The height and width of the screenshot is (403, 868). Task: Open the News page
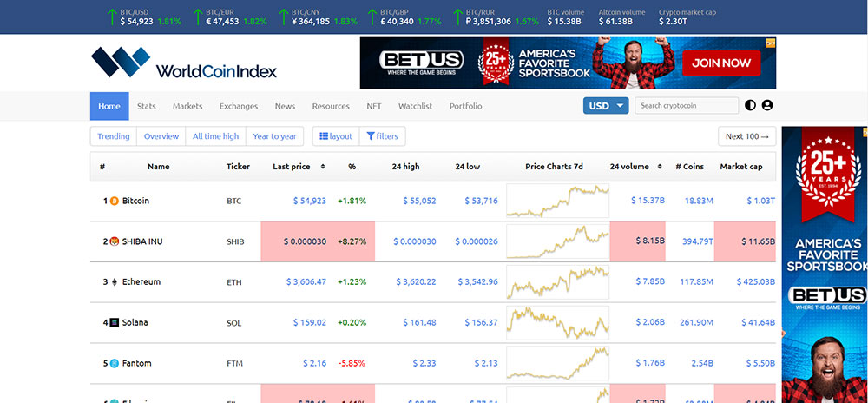[x=285, y=106]
